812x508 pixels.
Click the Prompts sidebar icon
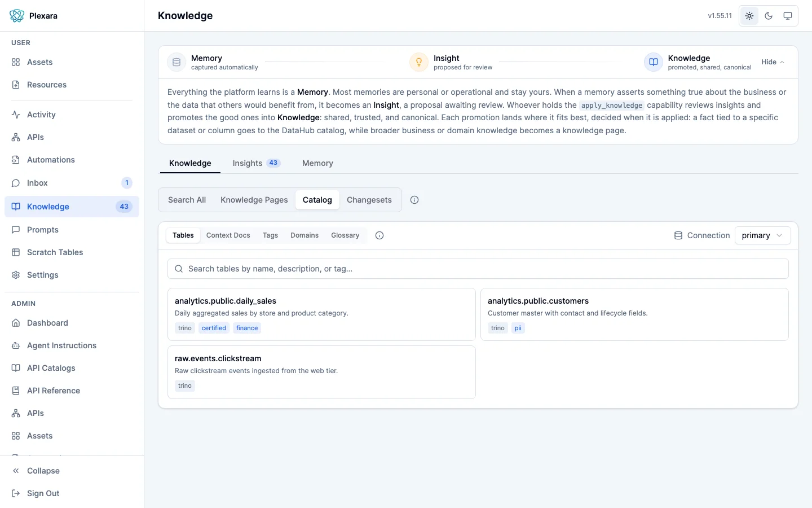click(x=16, y=230)
